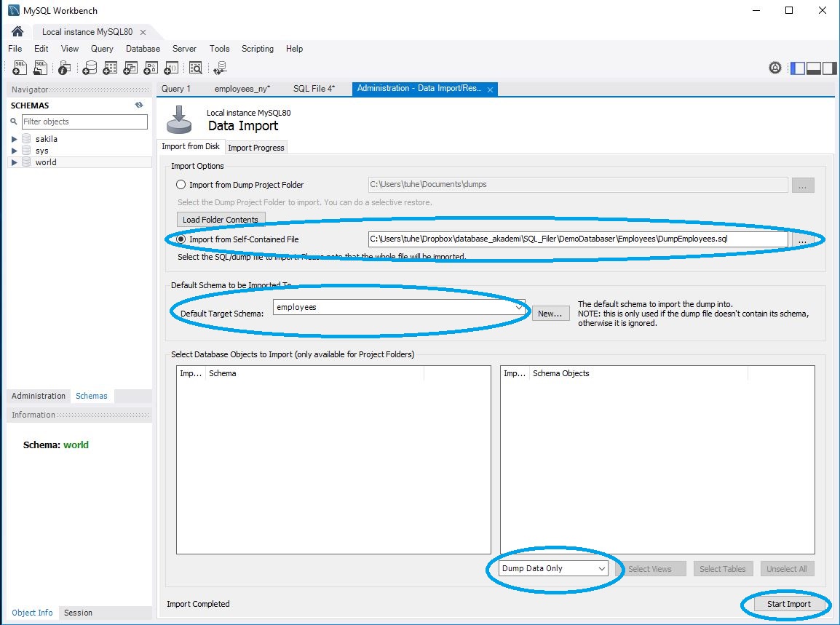This screenshot has width=840, height=625.
Task: Open the Tools menu
Action: (x=220, y=49)
